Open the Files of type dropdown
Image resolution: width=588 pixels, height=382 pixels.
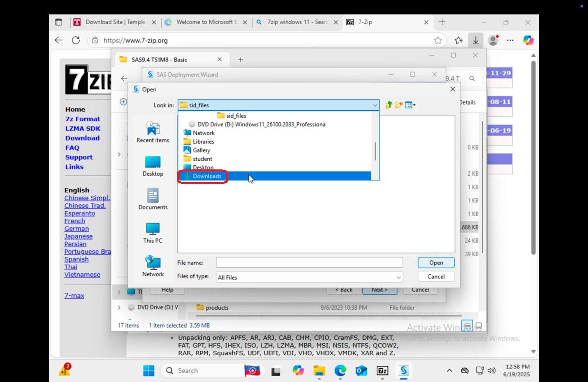(x=398, y=278)
